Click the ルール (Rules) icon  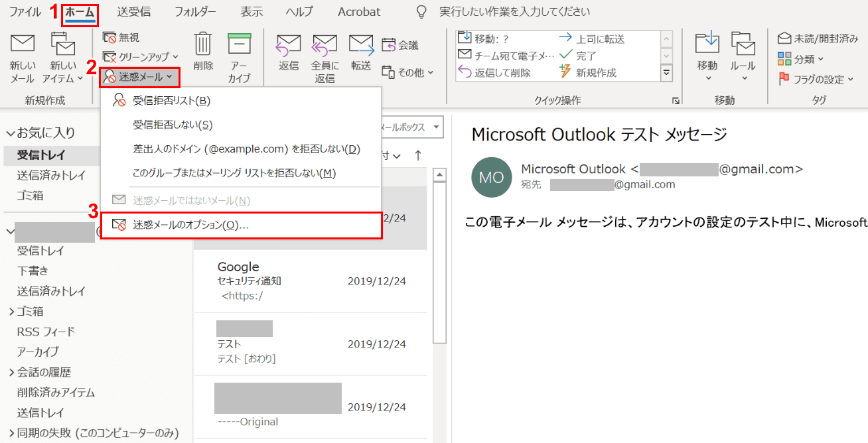[x=743, y=45]
